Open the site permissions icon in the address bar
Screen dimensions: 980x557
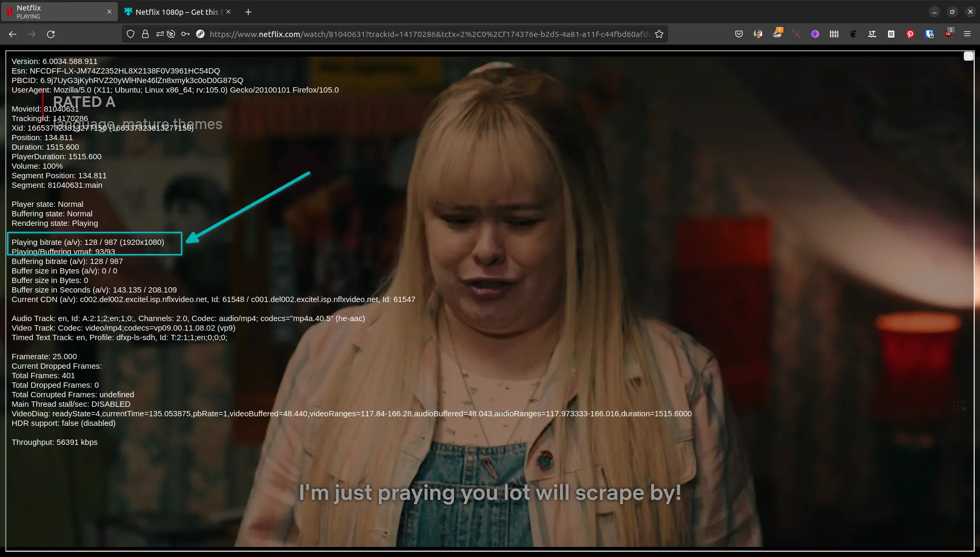click(x=160, y=34)
